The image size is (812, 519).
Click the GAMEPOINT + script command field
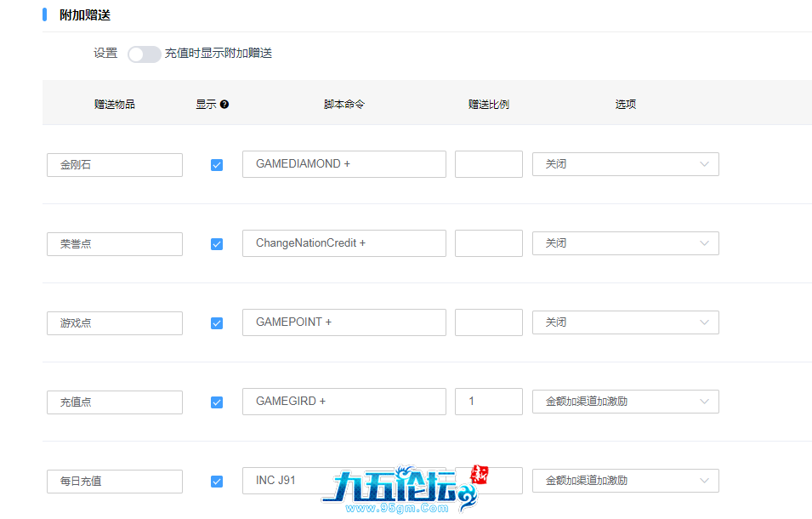344,322
